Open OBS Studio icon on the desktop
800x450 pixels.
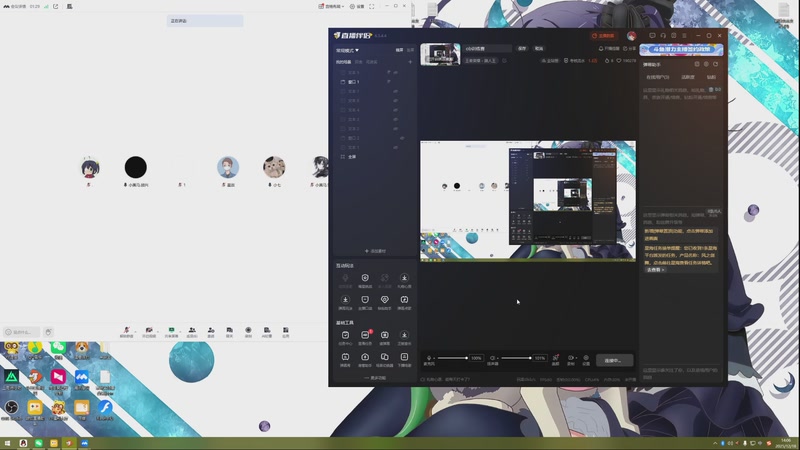click(x=11, y=409)
